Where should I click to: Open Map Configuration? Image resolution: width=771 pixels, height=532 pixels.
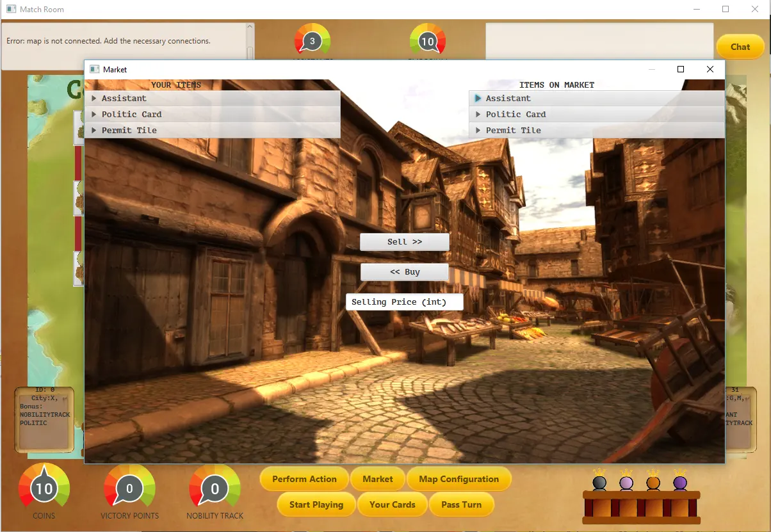459,479
